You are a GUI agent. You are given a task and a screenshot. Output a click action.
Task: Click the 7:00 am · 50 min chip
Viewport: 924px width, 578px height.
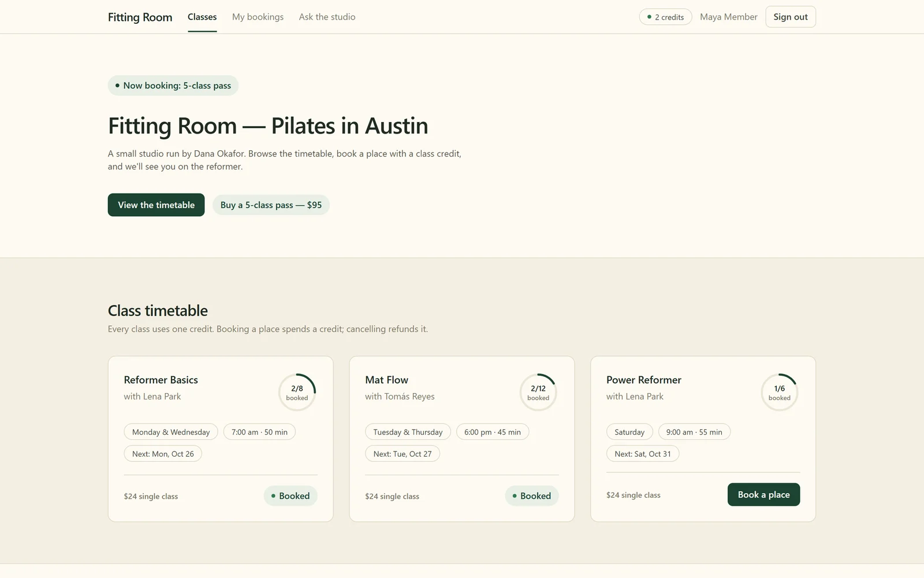pyautogui.click(x=259, y=432)
